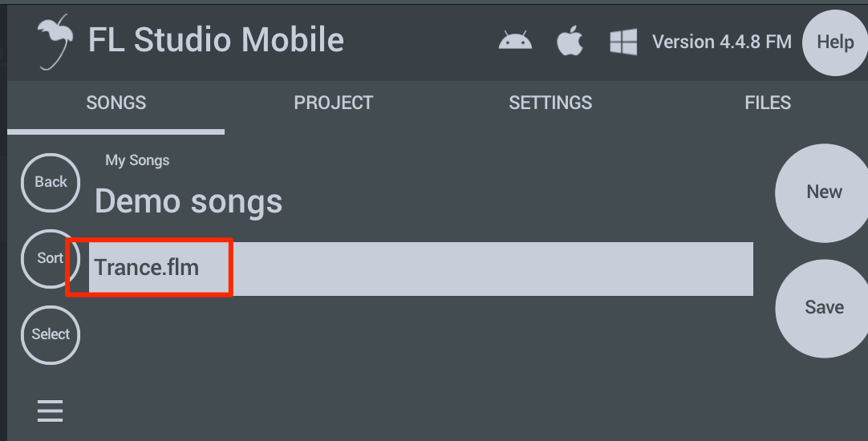
Task: Open the Trance.flm demo song
Action: click(x=147, y=268)
